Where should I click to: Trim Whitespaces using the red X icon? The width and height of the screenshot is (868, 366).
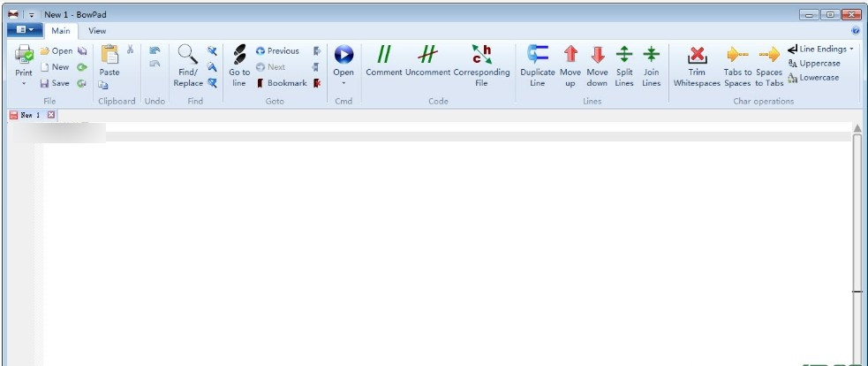click(697, 56)
